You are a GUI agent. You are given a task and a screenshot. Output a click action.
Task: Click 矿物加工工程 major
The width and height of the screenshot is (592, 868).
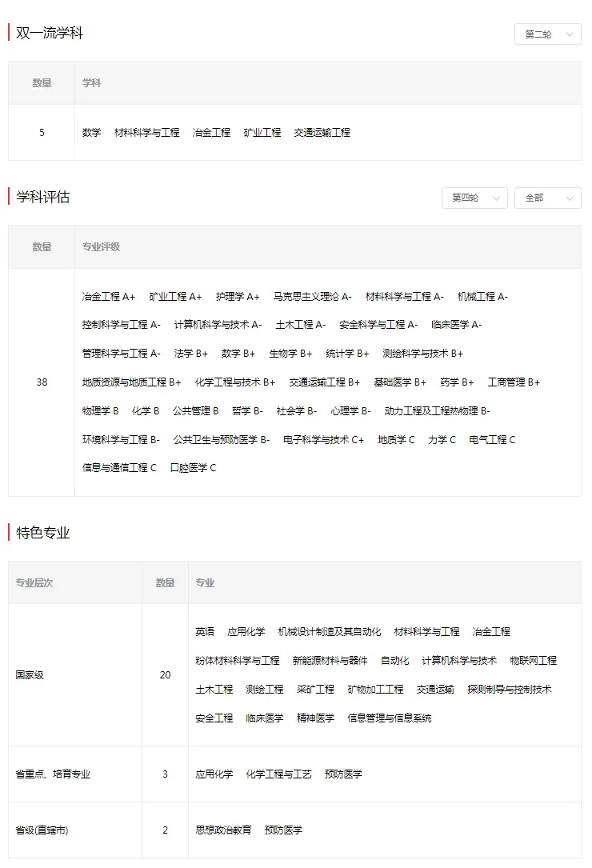(375, 689)
